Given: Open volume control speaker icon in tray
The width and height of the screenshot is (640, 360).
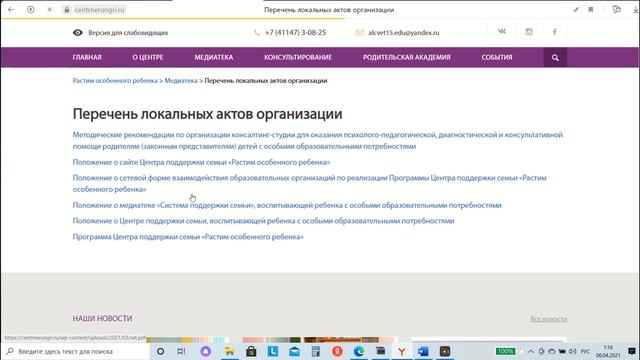Looking at the screenshot, I should (x=572, y=351).
